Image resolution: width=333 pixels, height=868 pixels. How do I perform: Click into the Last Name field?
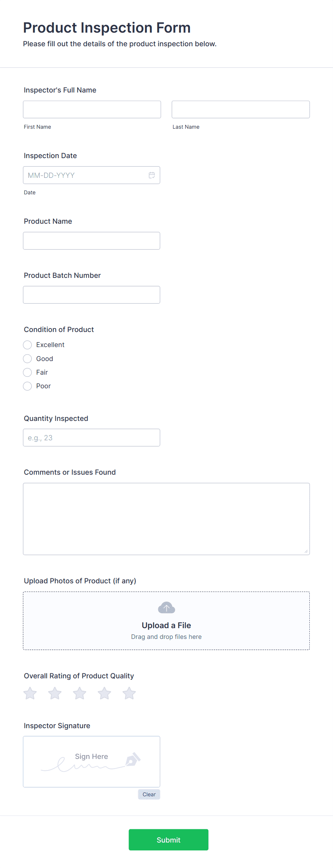click(x=241, y=109)
